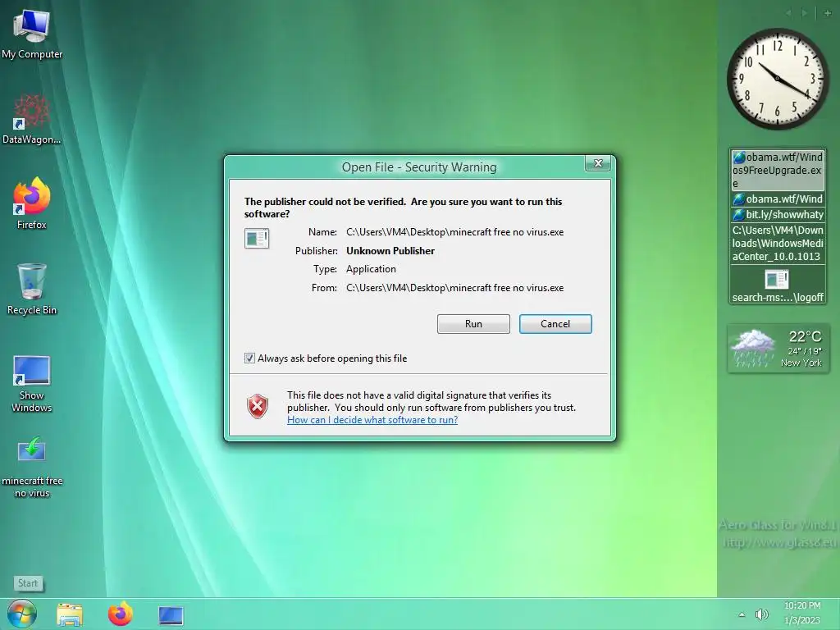The height and width of the screenshot is (630, 840).
Task: Select the minecraft free no virus desktop file
Action: [32, 467]
